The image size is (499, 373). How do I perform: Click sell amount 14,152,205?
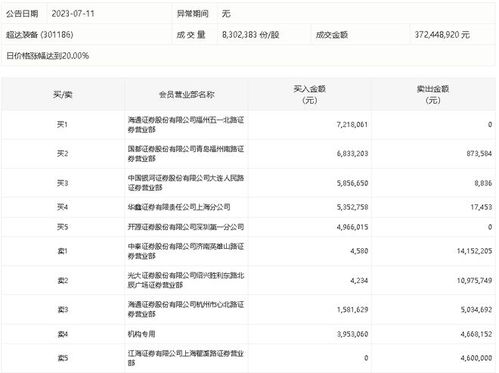click(474, 251)
